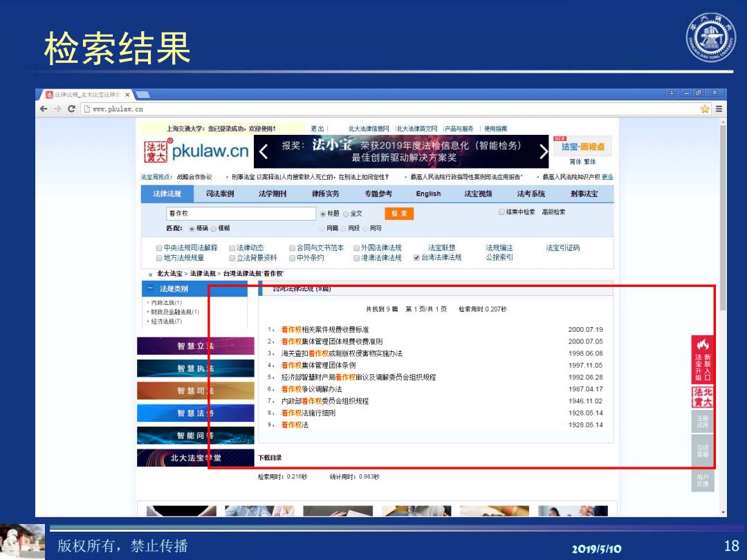Select the 全文 radio button
747x560 pixels.
pyautogui.click(x=346, y=214)
